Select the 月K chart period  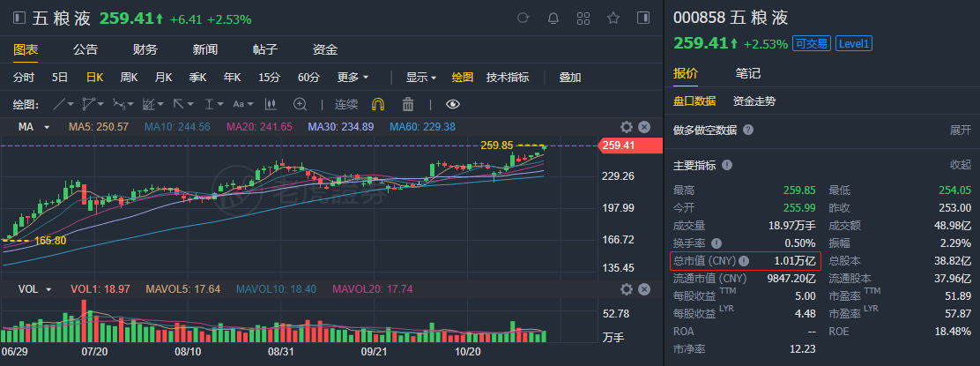[x=163, y=78]
